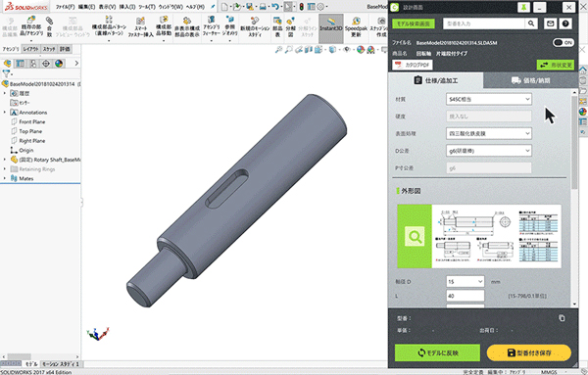Image resolution: width=588 pixels, height=375 pixels.
Task: Click the Rebuild traffic light icon
Action: click(x=301, y=7)
